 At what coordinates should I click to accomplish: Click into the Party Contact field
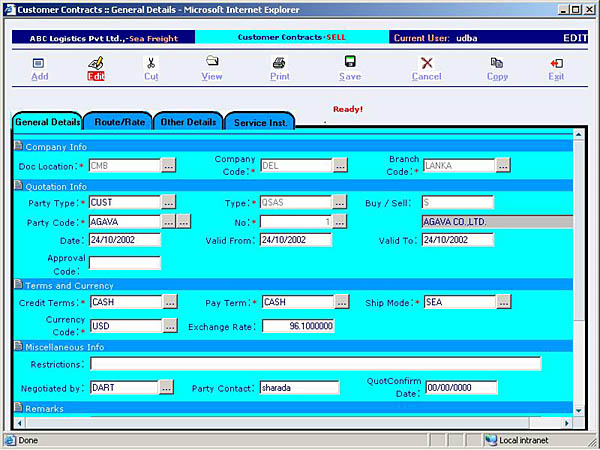(x=299, y=387)
